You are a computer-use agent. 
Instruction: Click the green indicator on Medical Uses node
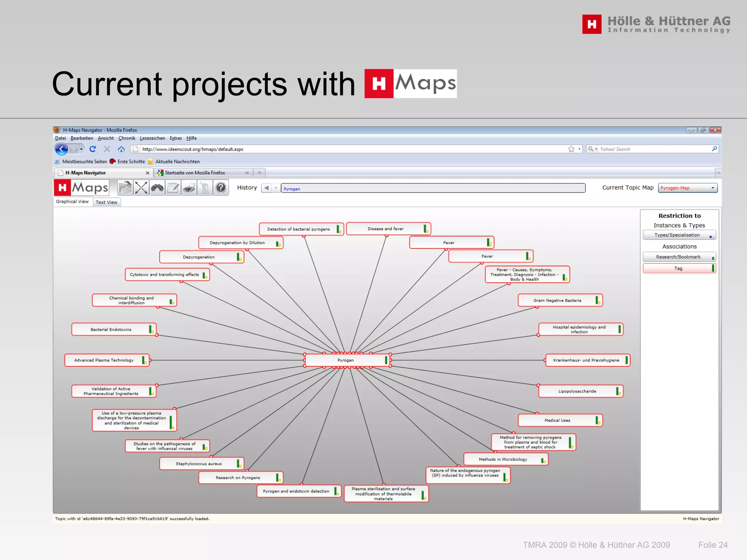598,420
